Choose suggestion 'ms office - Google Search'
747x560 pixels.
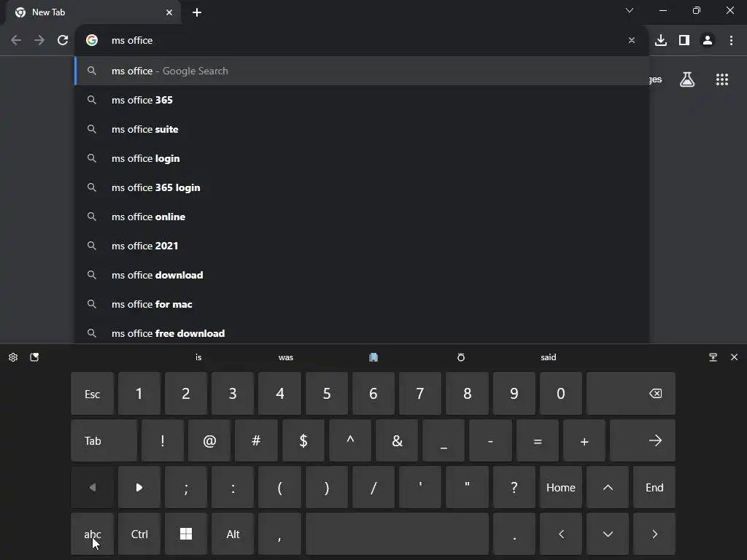362,71
